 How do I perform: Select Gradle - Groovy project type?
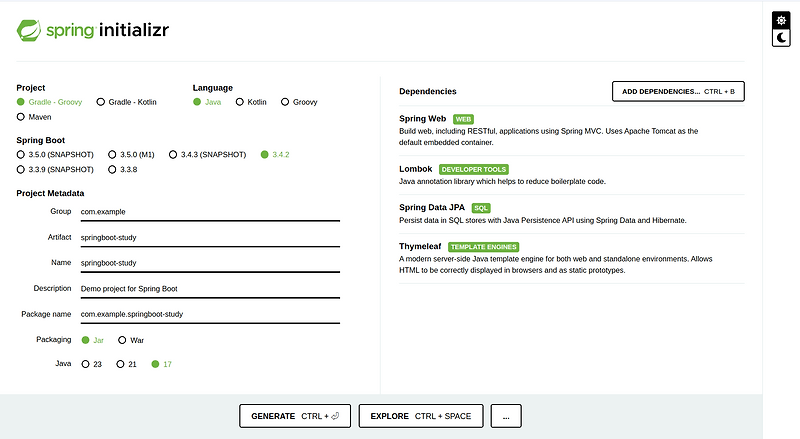pyautogui.click(x=49, y=102)
